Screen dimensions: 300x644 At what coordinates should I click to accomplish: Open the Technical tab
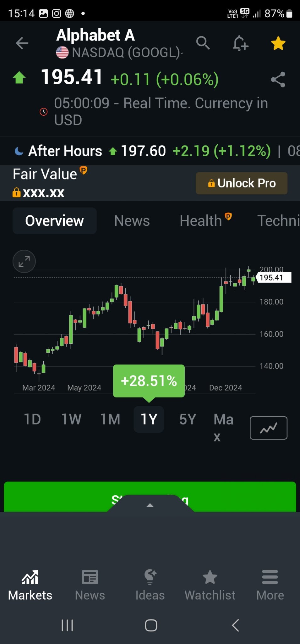pyautogui.click(x=278, y=221)
